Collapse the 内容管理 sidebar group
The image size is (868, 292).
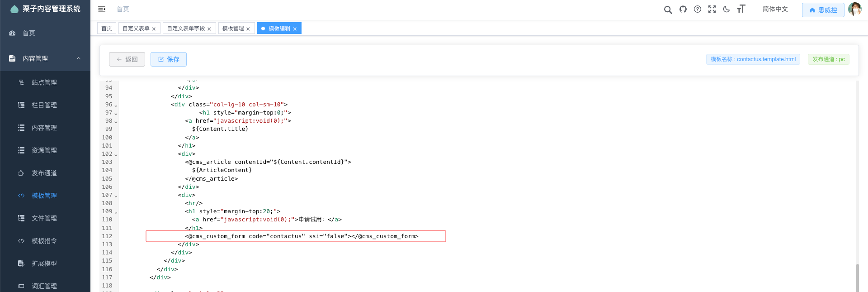[45, 58]
